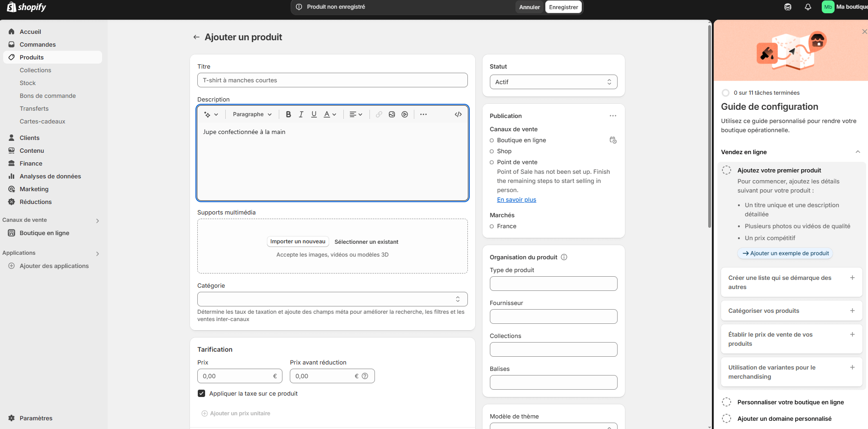Apply underline formatting in description
Viewport: 868px width, 429px height.
click(x=314, y=114)
